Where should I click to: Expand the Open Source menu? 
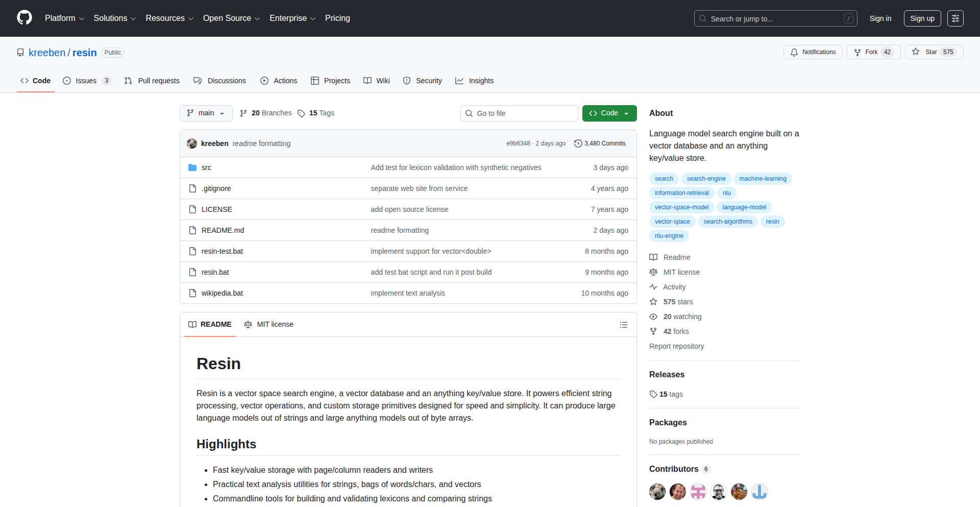click(x=232, y=18)
